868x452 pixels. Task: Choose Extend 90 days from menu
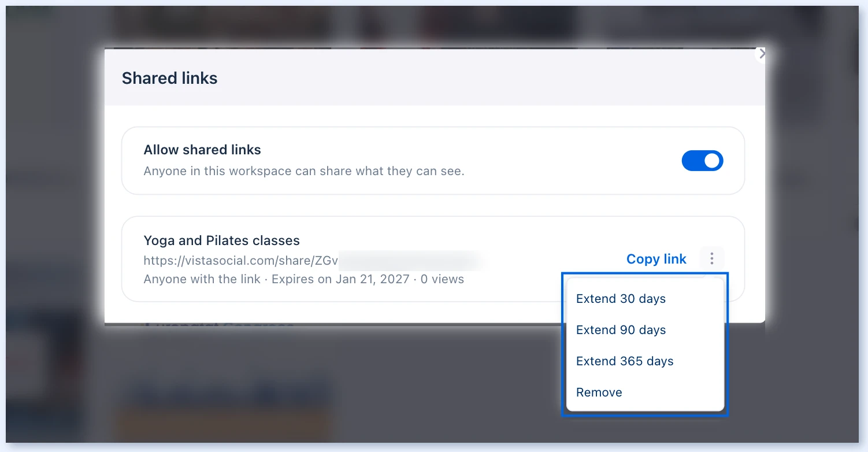[x=645, y=330]
